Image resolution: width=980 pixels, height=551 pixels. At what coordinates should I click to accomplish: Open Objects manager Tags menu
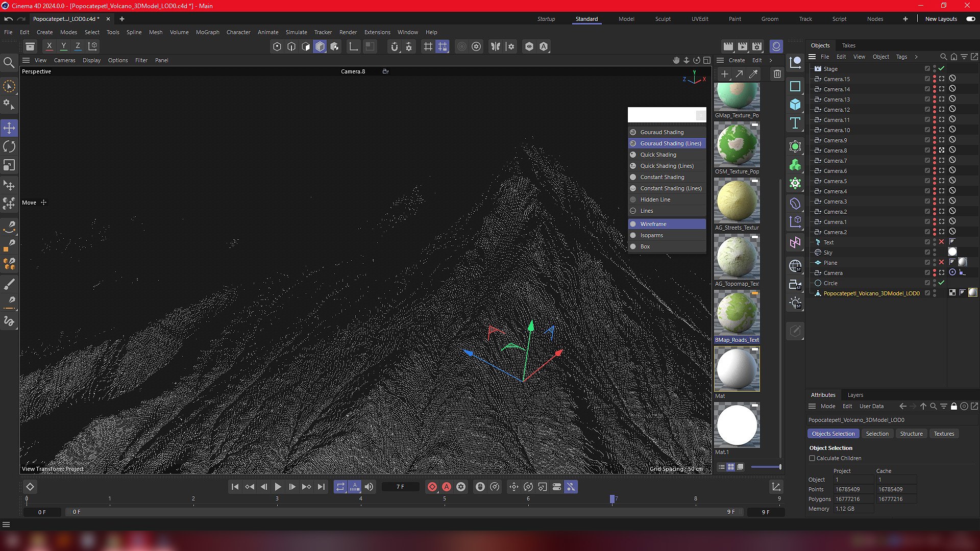coord(902,57)
